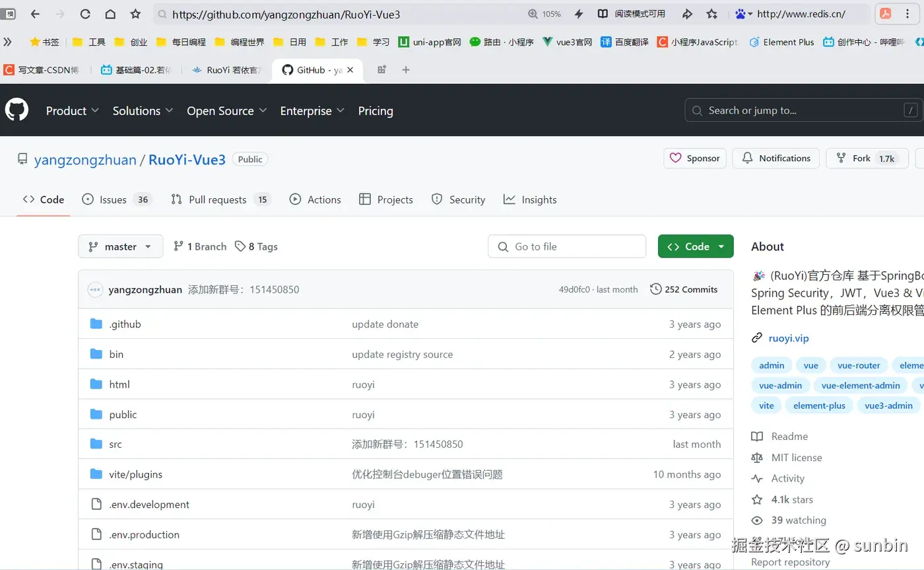This screenshot has width=924, height=570.
Task: Click the Sponsor heart button
Action: pos(695,159)
